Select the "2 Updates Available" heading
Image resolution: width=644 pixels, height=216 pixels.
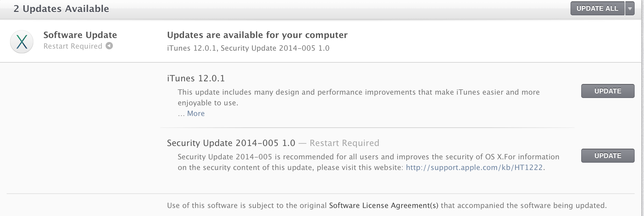point(61,9)
